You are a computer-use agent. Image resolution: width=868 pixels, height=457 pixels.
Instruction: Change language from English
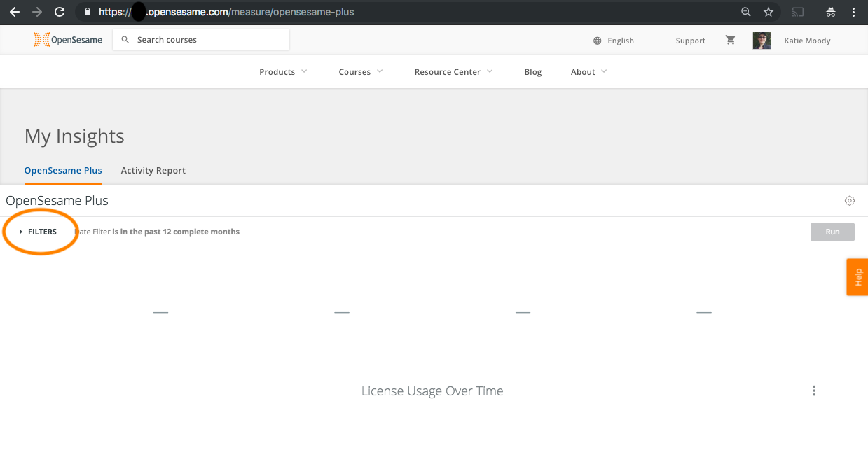621,41
